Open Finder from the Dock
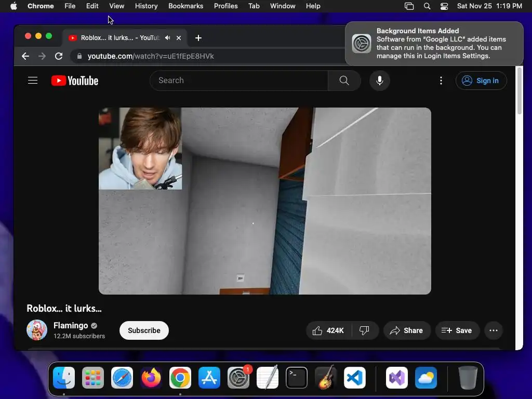 click(64, 378)
